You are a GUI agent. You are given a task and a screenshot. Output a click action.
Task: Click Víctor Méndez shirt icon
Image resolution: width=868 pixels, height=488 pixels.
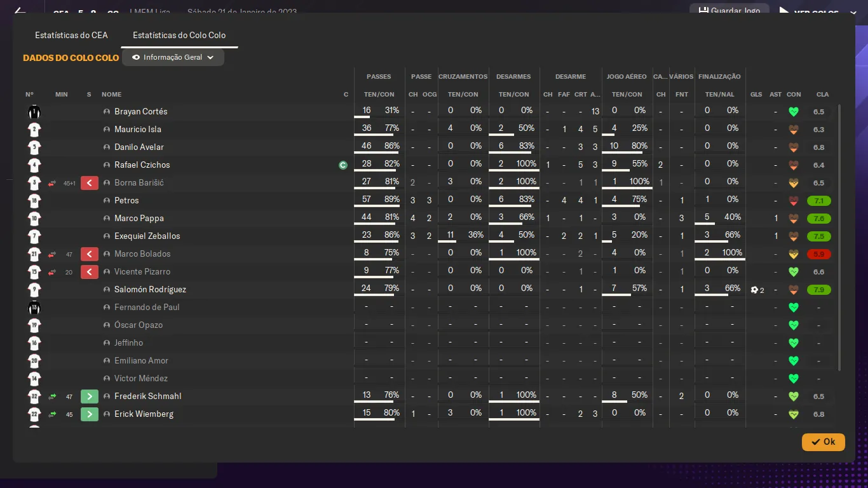click(34, 379)
